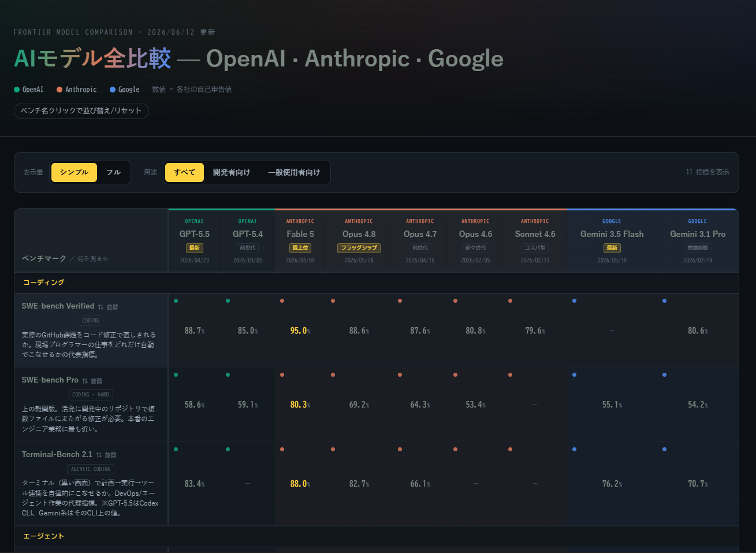Click the 11 指標を表示 counter text

pos(707,172)
